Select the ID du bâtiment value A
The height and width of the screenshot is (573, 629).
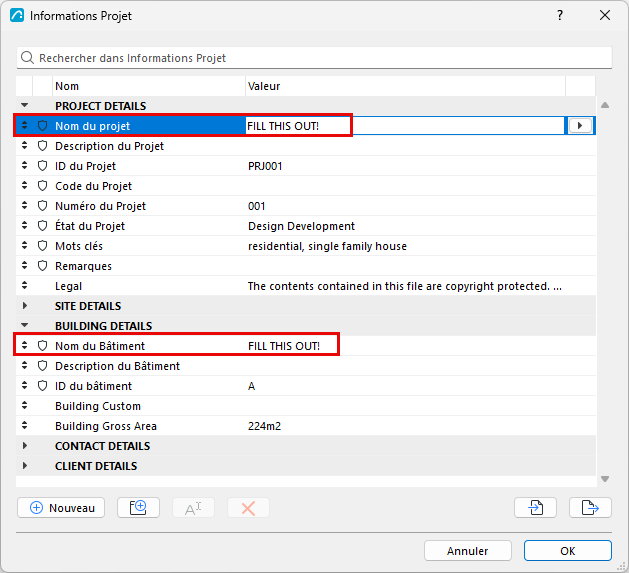252,386
